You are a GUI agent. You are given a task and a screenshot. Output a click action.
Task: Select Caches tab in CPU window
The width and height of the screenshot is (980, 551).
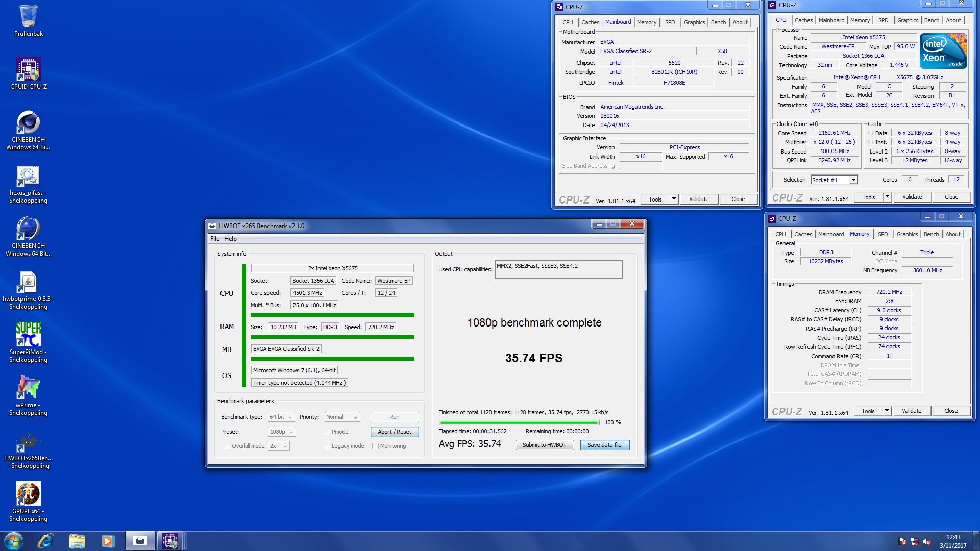[x=803, y=20]
